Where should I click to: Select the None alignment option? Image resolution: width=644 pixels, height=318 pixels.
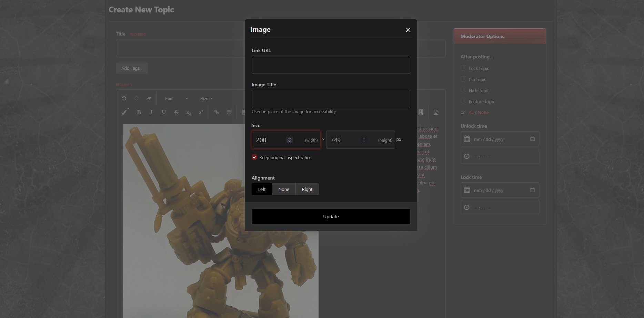284,189
